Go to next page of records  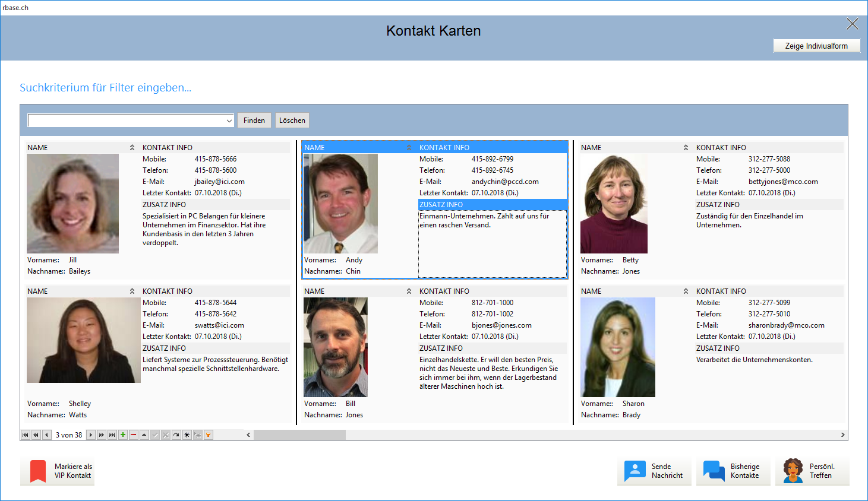tap(102, 435)
